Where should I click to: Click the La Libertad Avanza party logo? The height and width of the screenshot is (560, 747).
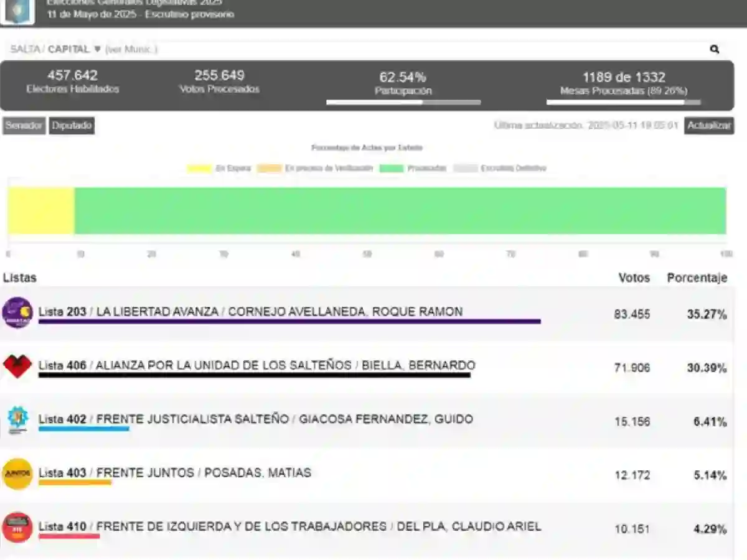pos(17,312)
